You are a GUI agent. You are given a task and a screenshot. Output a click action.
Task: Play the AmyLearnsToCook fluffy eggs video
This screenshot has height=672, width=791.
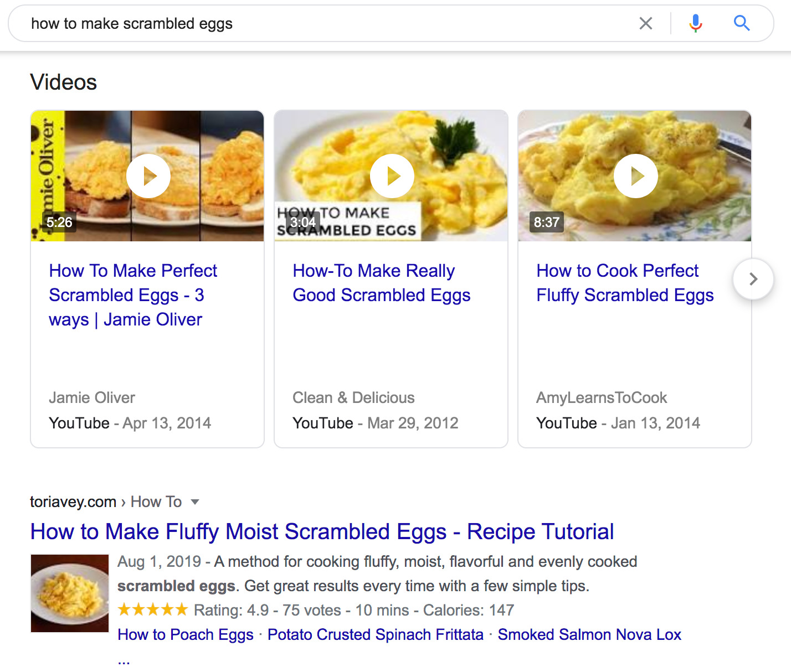pyautogui.click(x=635, y=175)
